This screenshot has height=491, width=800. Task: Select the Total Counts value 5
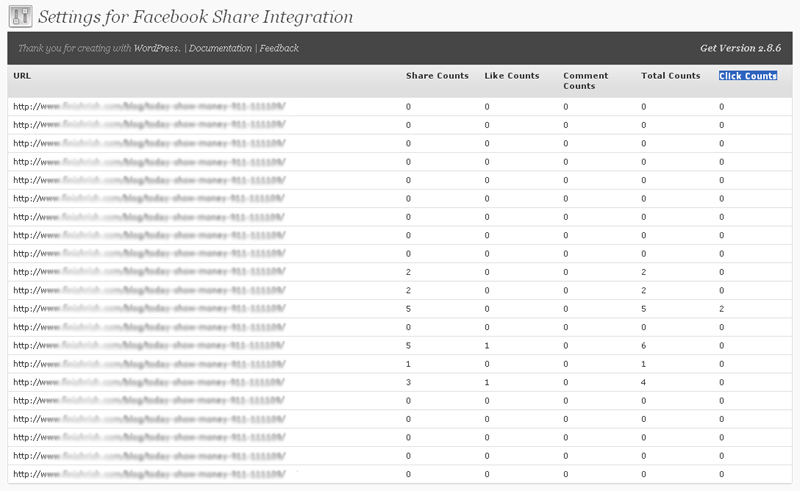click(x=643, y=309)
